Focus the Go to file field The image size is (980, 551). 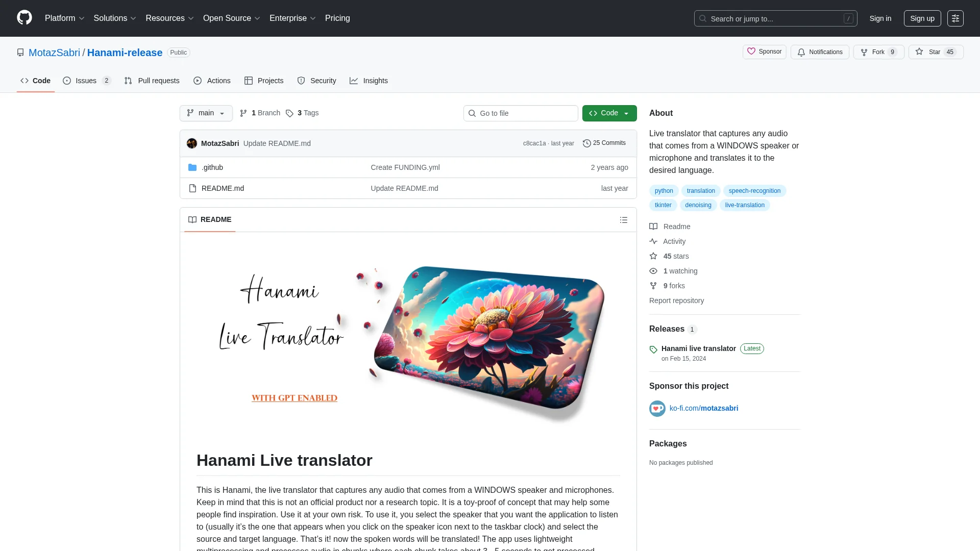pyautogui.click(x=521, y=113)
